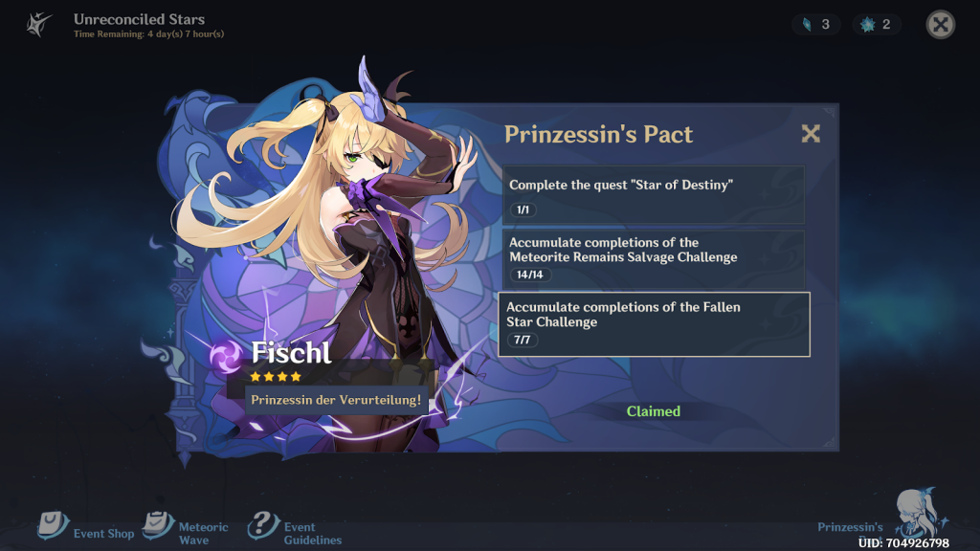Screen dimensions: 980x551
Task: Open Event Guidelines question mark icon
Action: point(263,525)
